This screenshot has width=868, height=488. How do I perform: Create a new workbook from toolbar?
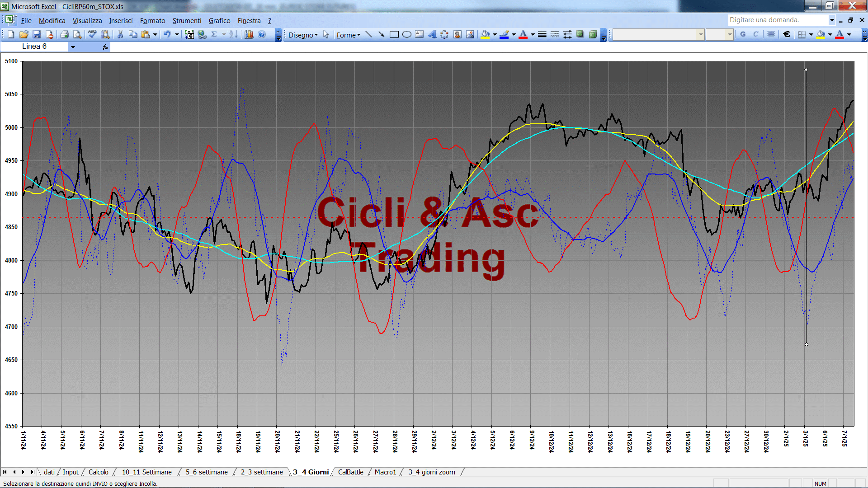[x=11, y=35]
